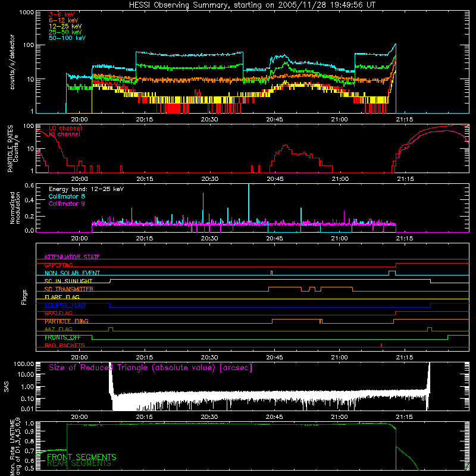Select the PARTICLE_FLAG label
476x476 pixels.
click(x=67, y=321)
